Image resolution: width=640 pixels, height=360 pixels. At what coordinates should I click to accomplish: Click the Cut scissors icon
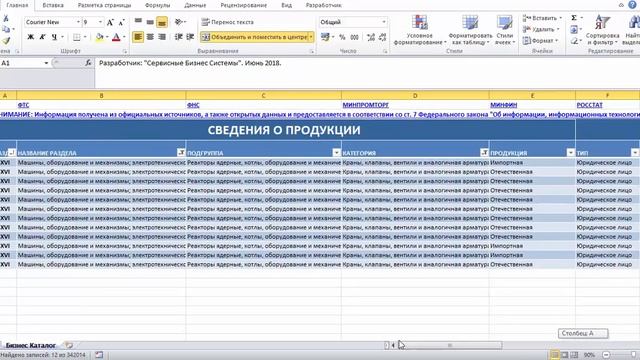click(6, 18)
